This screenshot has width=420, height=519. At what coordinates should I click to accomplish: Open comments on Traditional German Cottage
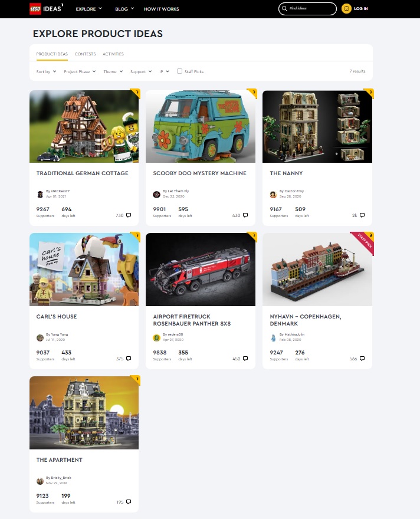pyautogui.click(x=129, y=215)
